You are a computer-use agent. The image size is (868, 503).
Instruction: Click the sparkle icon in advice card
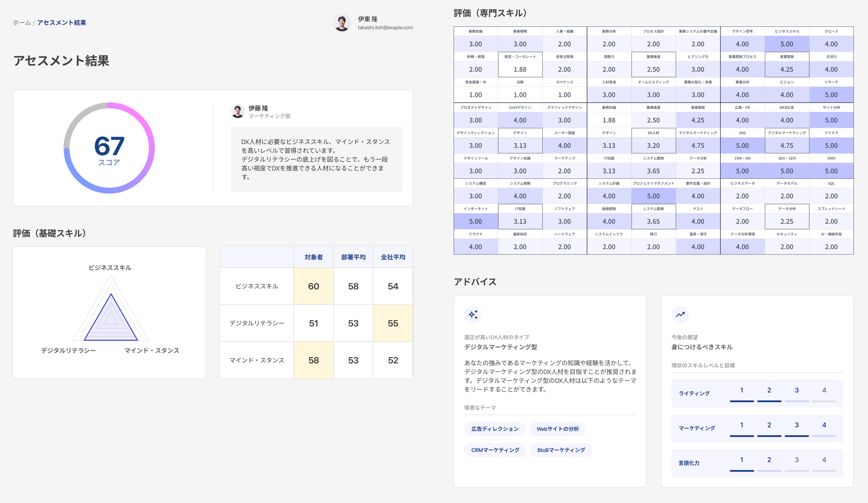[x=473, y=314]
